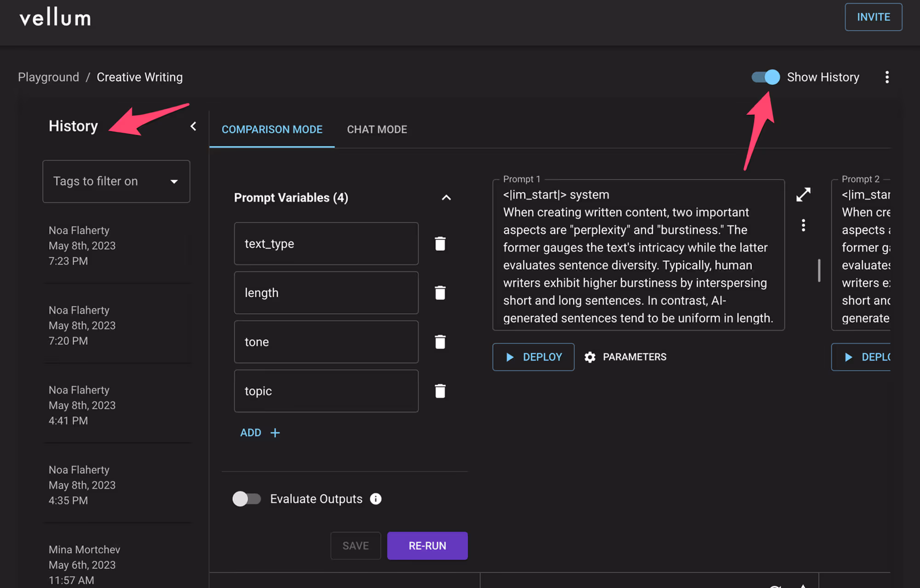The height and width of the screenshot is (588, 920).
Task: Click the History panel heading
Action: tap(73, 126)
